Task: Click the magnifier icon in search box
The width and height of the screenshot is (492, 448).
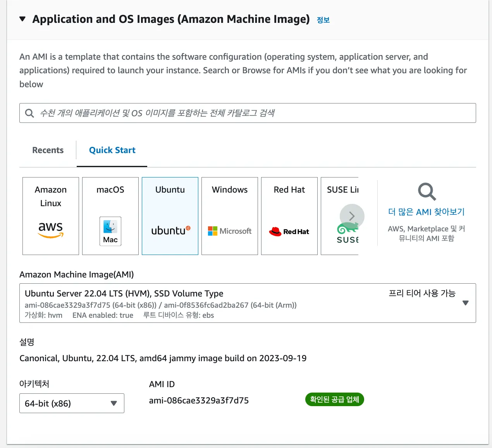Action: click(29, 113)
